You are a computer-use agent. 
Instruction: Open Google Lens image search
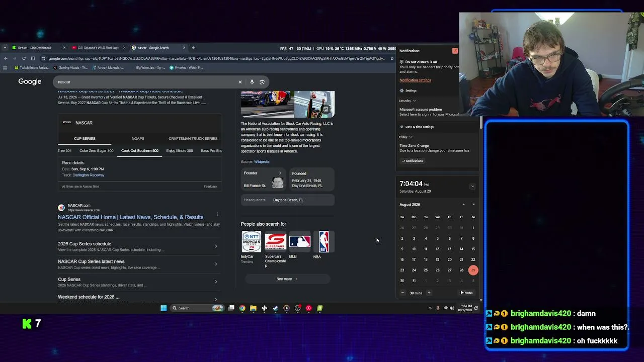pos(262,82)
